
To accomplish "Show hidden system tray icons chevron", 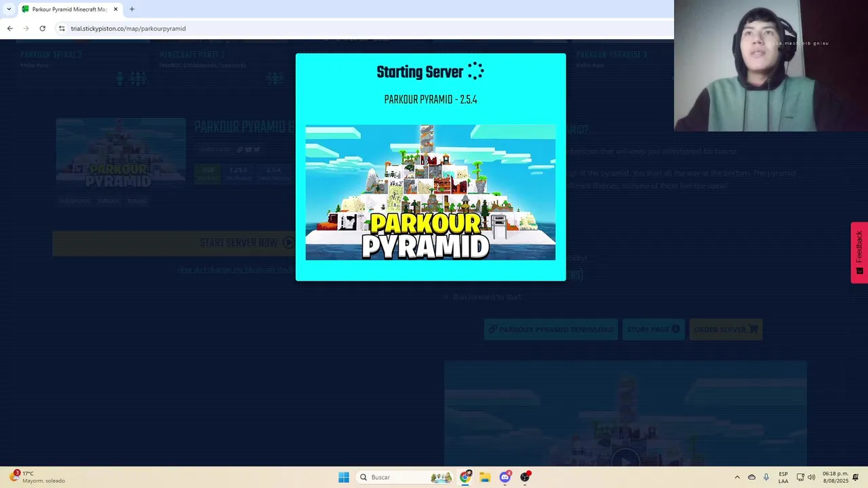I will click(x=737, y=477).
